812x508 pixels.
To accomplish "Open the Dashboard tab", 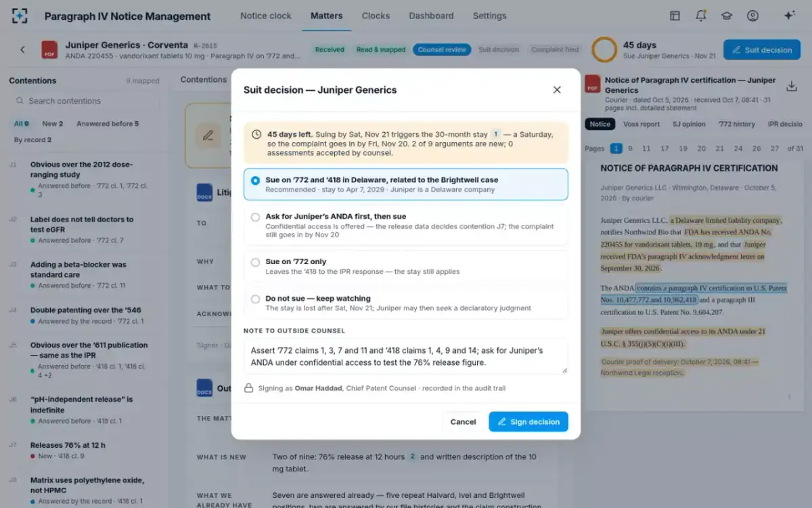I will point(431,16).
